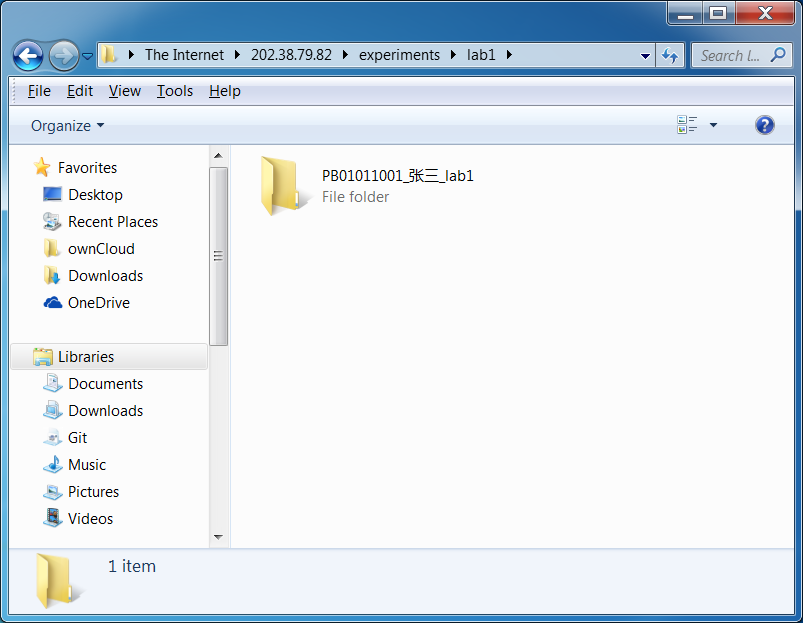Open the Organize dropdown

[67, 126]
